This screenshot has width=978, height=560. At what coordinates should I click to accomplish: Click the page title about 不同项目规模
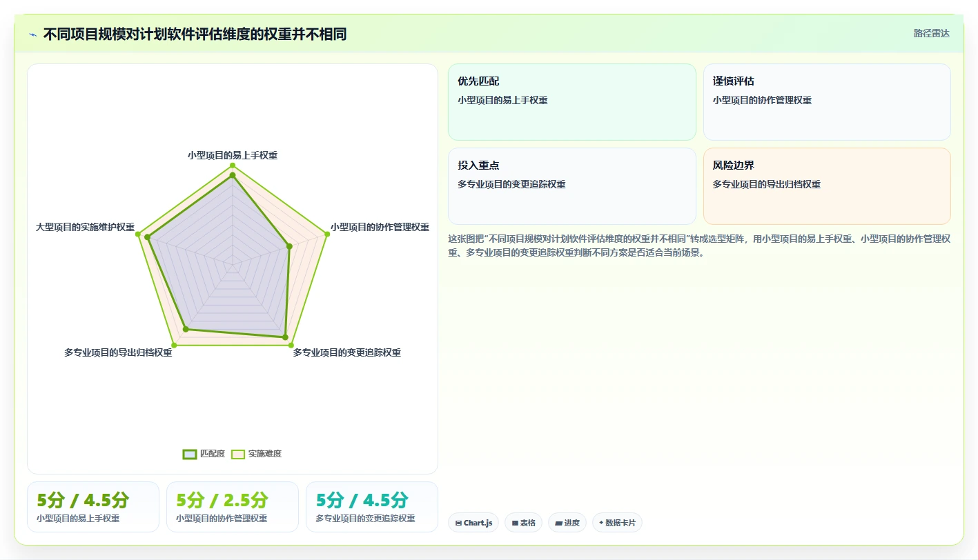tap(195, 34)
